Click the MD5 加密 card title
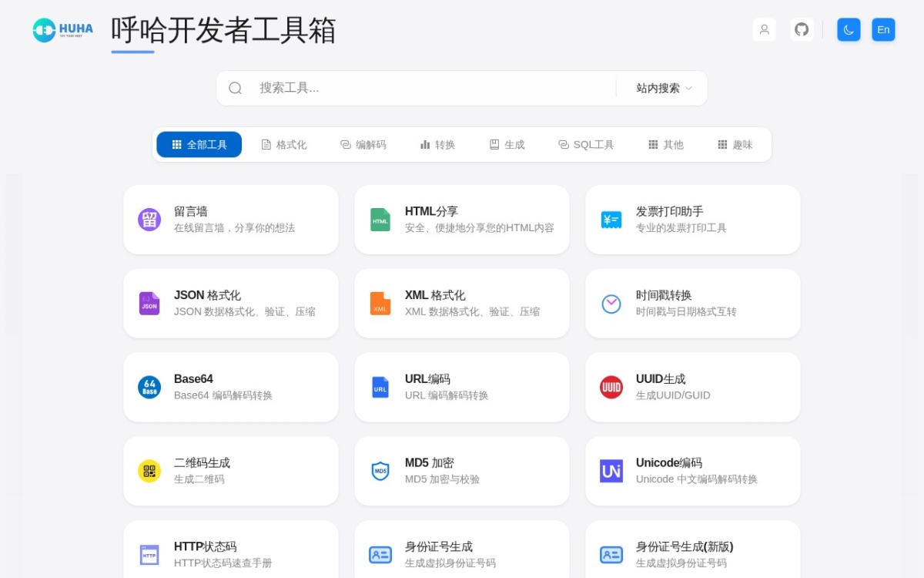Screen dimensions: 924x578 430,463
